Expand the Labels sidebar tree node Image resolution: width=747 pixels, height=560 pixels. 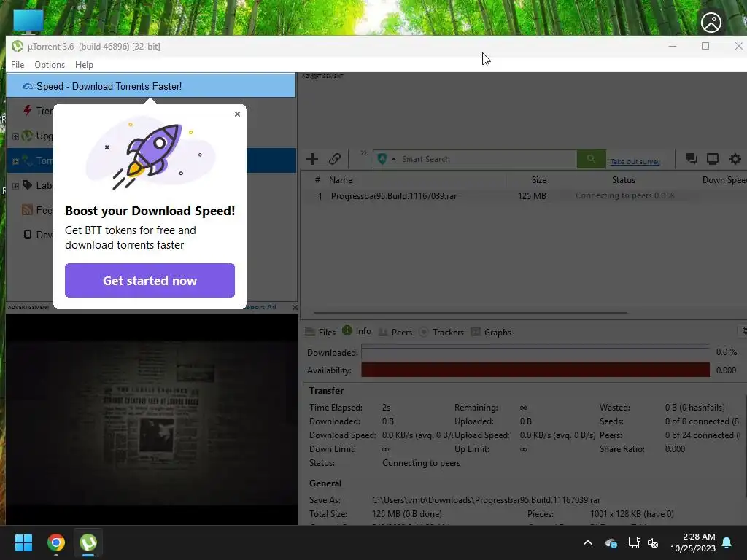click(15, 186)
